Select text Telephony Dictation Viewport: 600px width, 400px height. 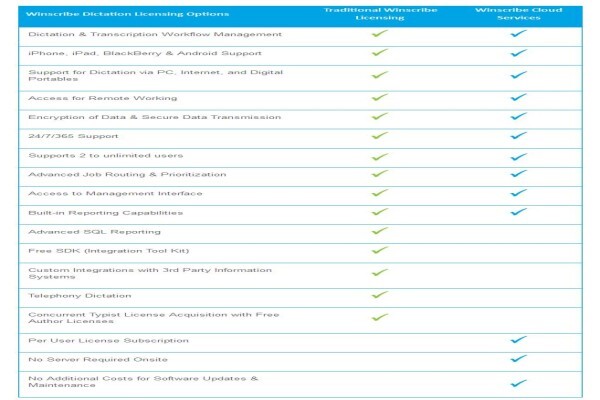click(80, 296)
